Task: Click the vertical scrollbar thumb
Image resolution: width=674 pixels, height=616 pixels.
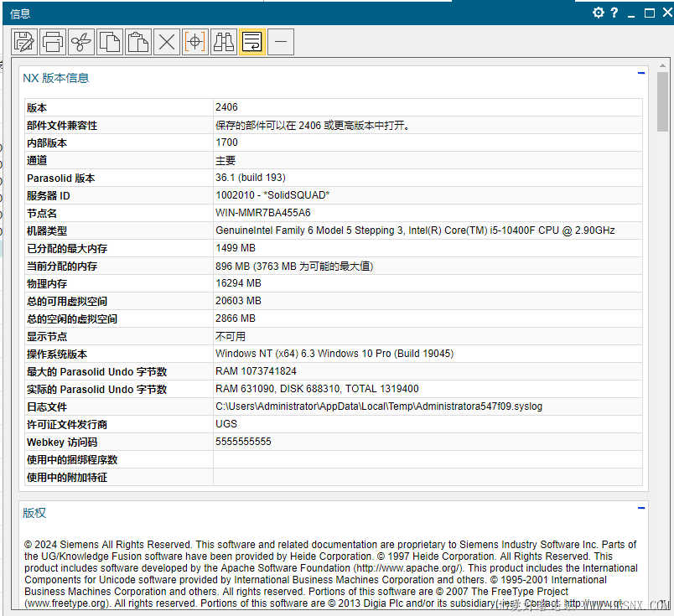Action: click(x=662, y=102)
